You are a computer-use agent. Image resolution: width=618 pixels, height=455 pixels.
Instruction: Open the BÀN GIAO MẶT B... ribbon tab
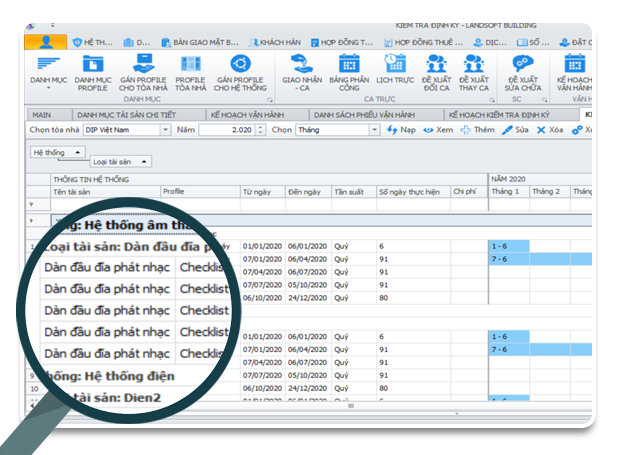(x=200, y=42)
